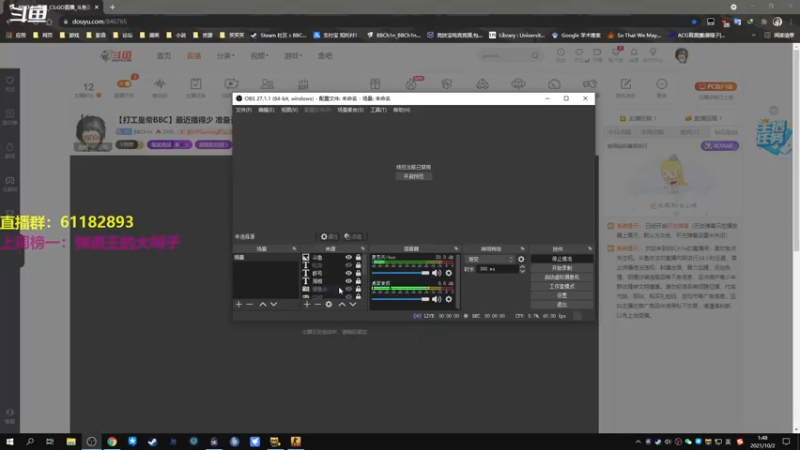Decrease transition duration stepper down
Viewport: 800px width, 450px height.
522,271
